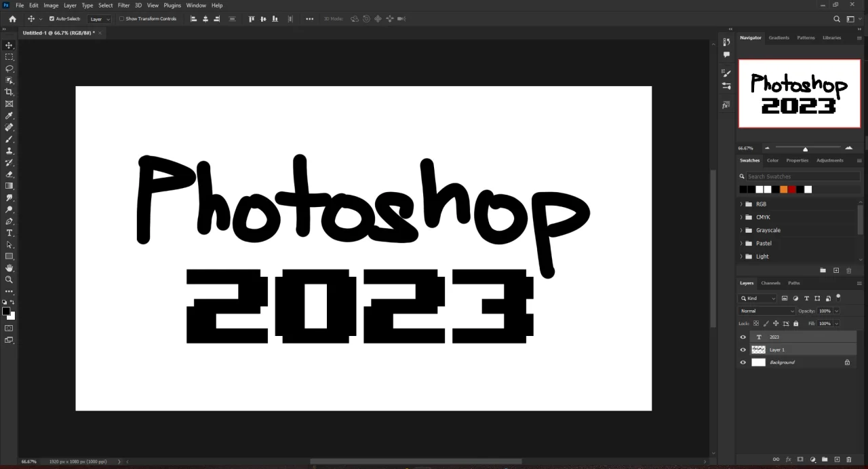The height and width of the screenshot is (469, 868).
Task: Open the Kind filter dropdown
Action: click(x=757, y=298)
